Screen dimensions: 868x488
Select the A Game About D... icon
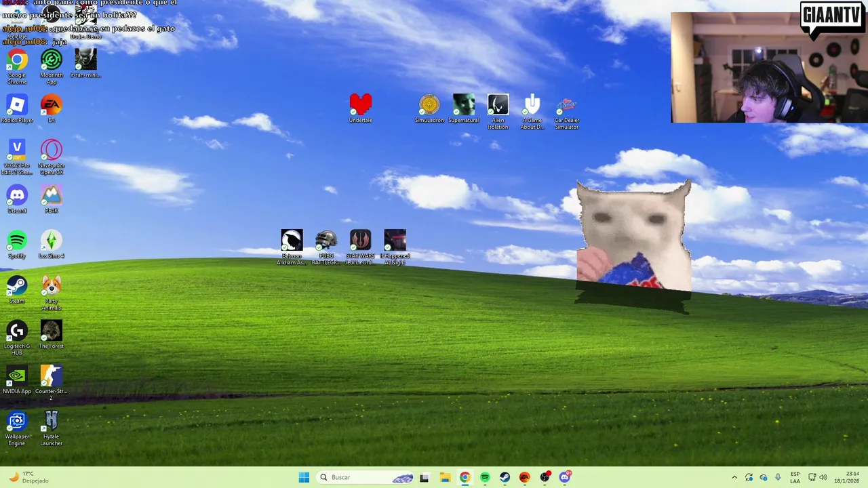tap(532, 112)
